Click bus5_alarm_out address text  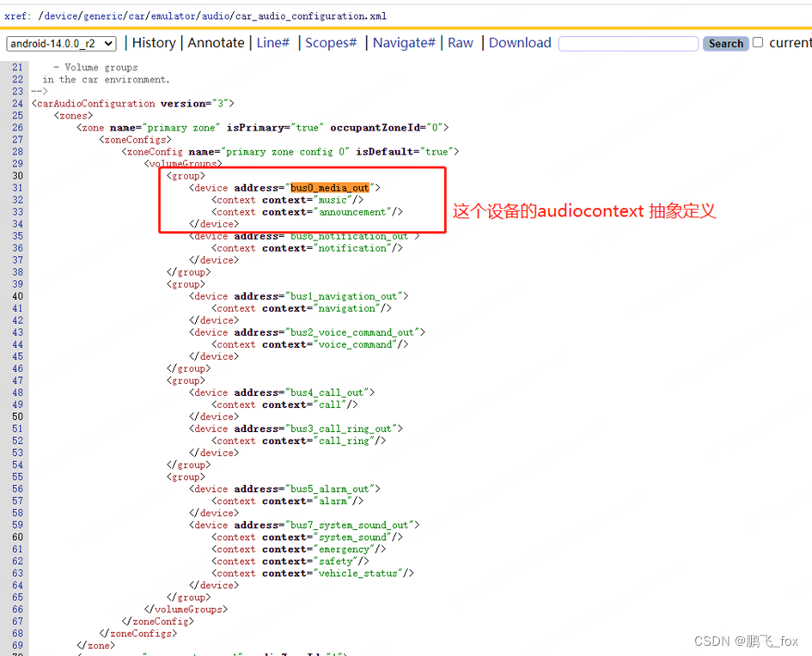click(x=330, y=489)
